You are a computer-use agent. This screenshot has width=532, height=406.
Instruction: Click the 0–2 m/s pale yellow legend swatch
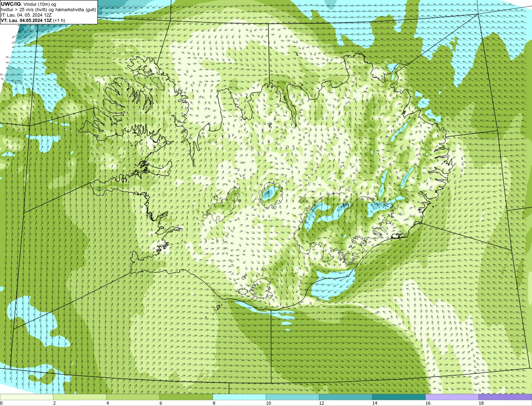pyautogui.click(x=27, y=397)
